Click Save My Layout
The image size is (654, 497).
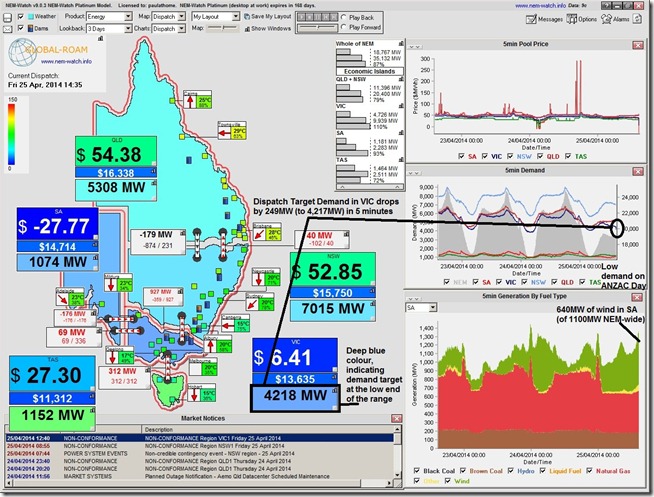(x=267, y=16)
